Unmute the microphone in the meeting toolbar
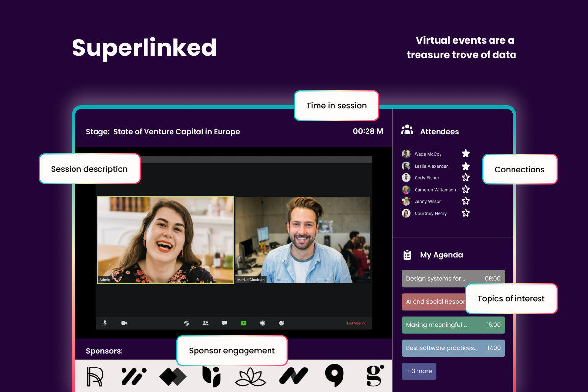This screenshot has width=588, height=392. (x=104, y=323)
